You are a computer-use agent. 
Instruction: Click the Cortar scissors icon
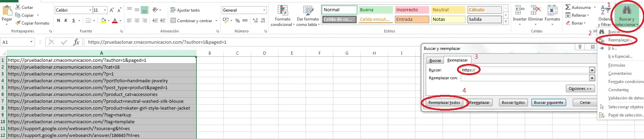pos(18,7)
